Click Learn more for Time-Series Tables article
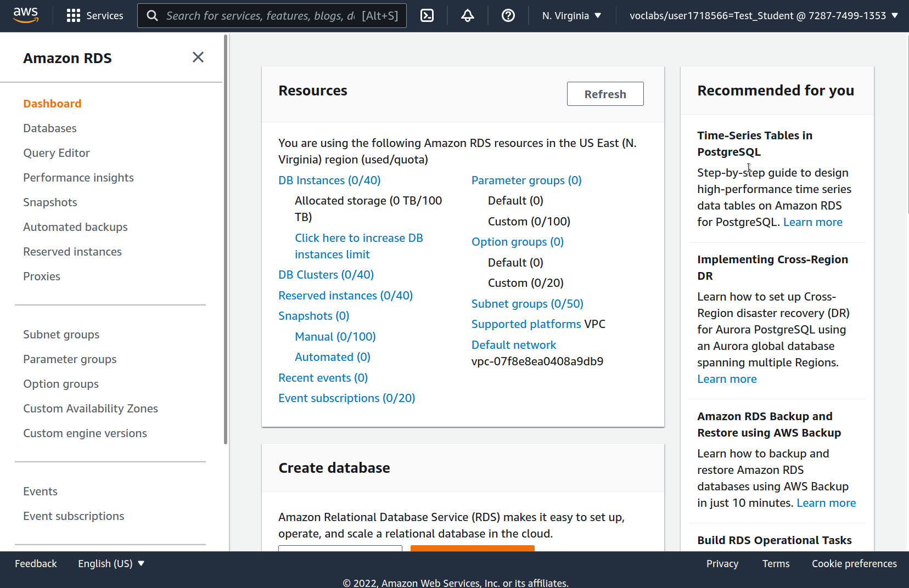The image size is (909, 588). [x=812, y=222]
